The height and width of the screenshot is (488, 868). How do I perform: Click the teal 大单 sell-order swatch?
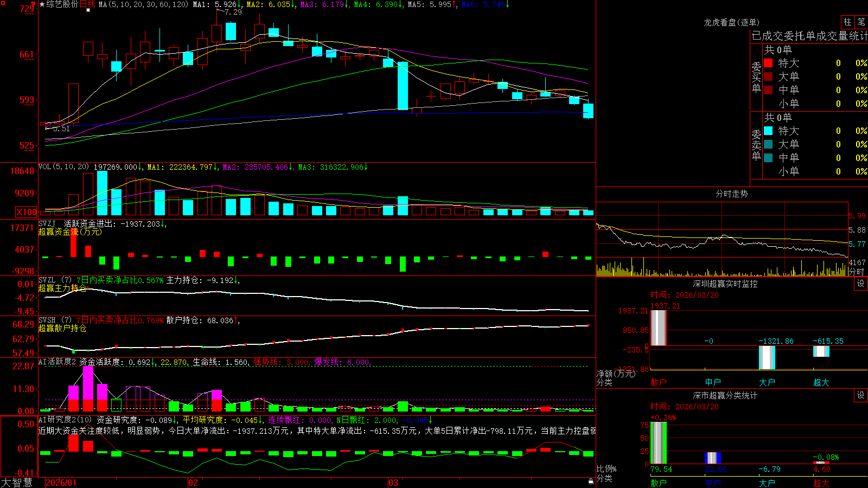click(768, 144)
